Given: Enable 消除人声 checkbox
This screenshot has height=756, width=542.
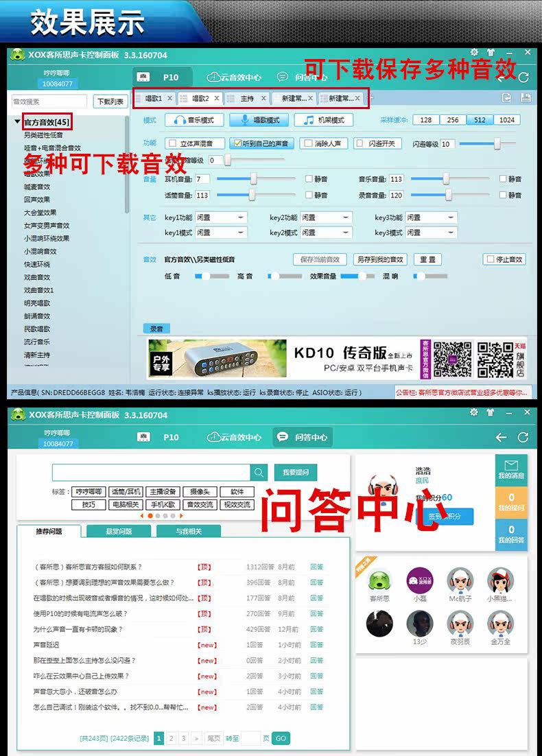Looking at the screenshot, I should [x=308, y=143].
